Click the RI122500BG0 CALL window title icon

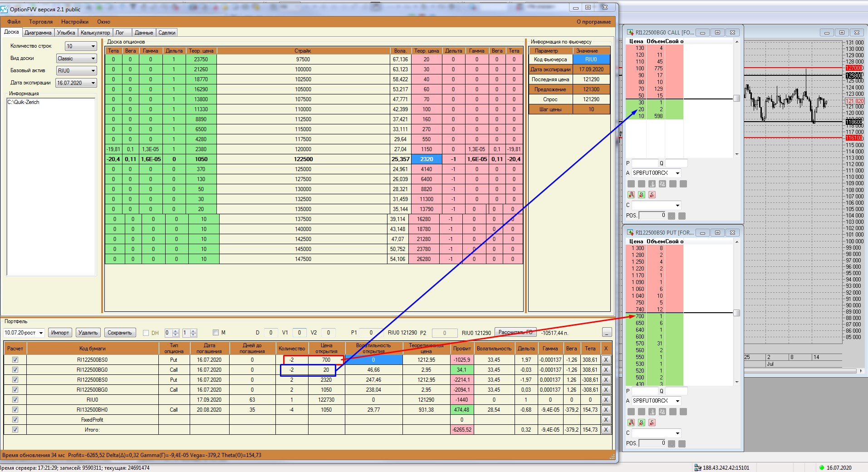pyautogui.click(x=630, y=32)
